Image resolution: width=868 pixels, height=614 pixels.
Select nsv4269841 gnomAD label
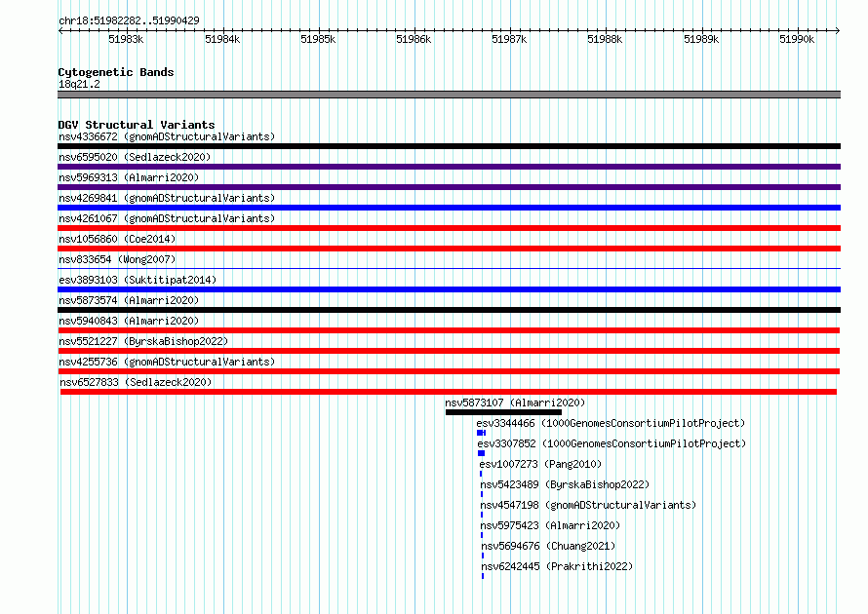click(x=167, y=198)
